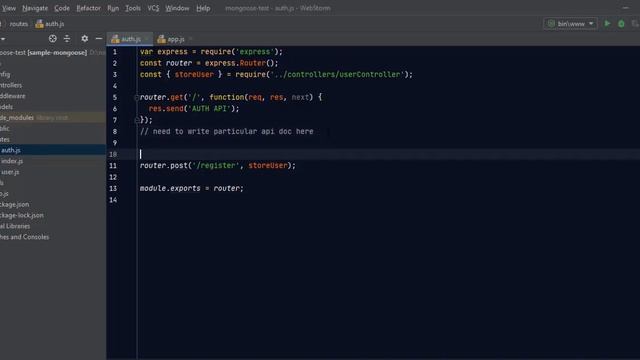Open the bin\www run configuration dropdown
Viewport: 640px width, 360px height.
coord(571,24)
